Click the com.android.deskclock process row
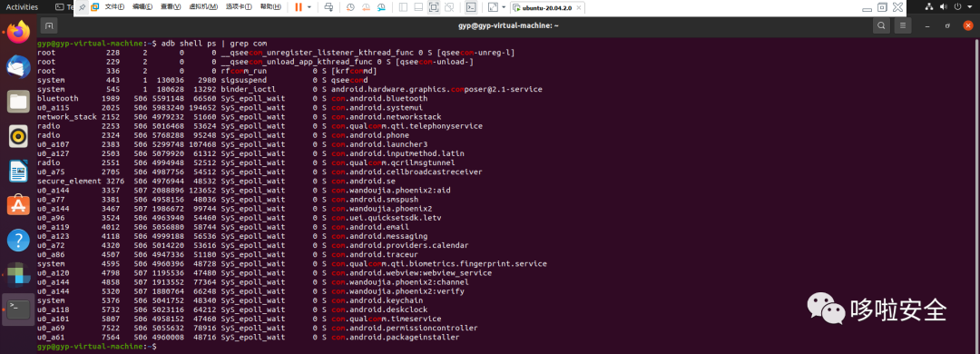The image size is (980, 354). pyautogui.click(x=232, y=310)
